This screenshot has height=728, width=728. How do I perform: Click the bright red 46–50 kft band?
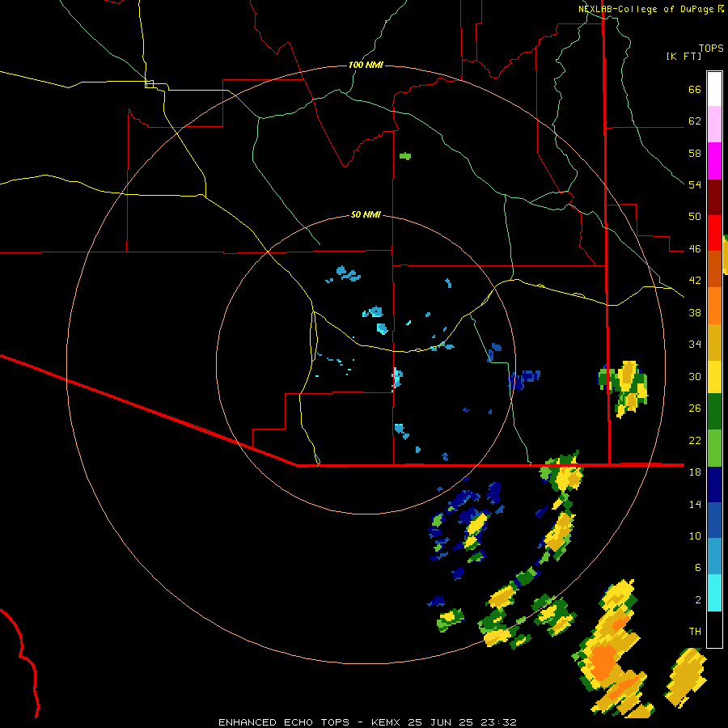714,233
